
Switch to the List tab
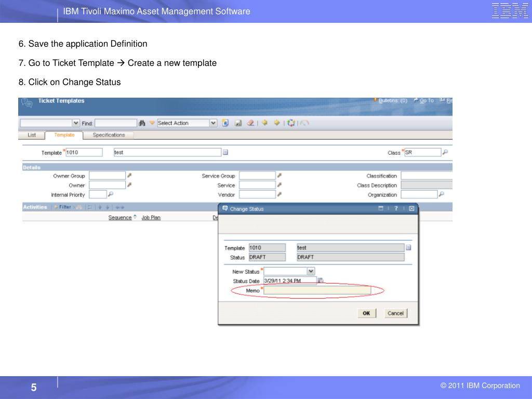tap(32, 135)
